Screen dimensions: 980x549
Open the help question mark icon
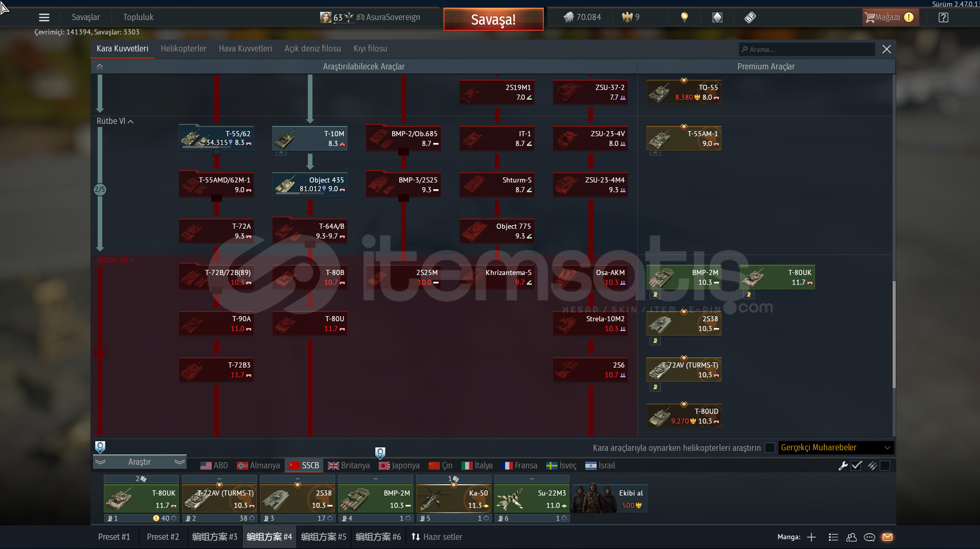click(x=943, y=17)
